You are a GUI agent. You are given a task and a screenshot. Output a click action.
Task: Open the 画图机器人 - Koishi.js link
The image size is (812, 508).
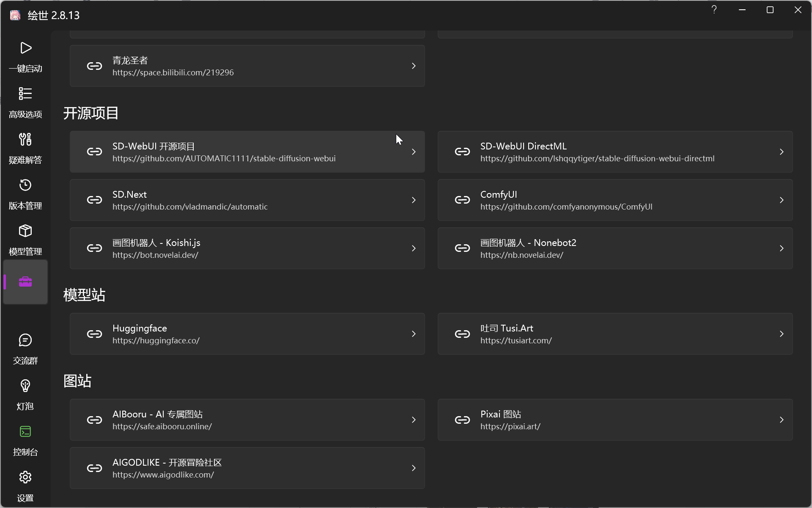pyautogui.click(x=247, y=248)
